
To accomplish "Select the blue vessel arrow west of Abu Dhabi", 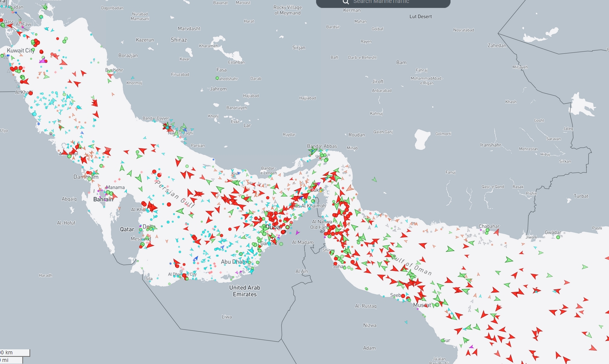I will click(x=195, y=259).
